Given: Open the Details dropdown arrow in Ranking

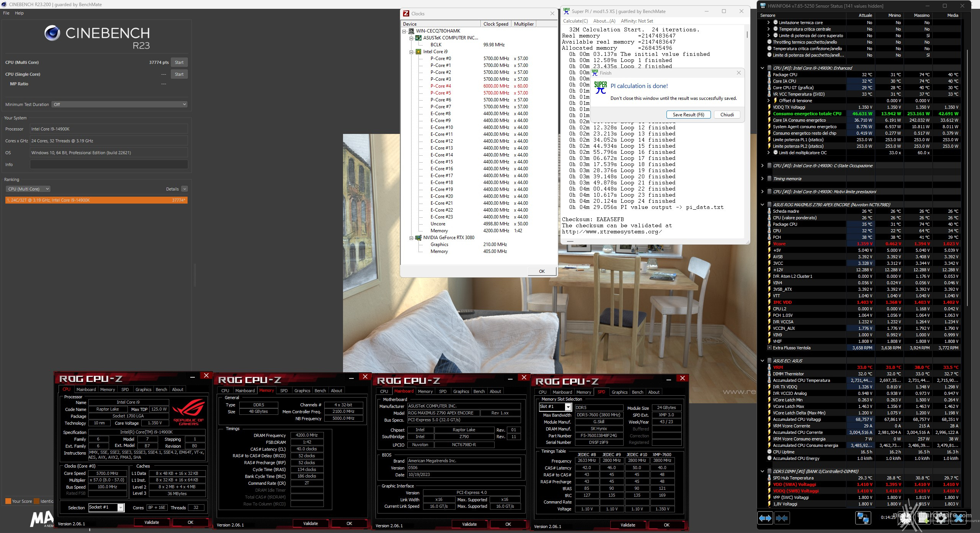Looking at the screenshot, I should coord(185,189).
